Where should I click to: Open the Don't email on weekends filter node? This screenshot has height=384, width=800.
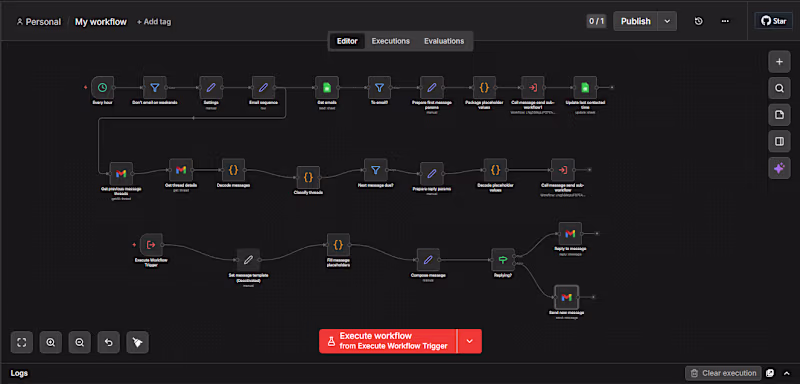tap(155, 88)
